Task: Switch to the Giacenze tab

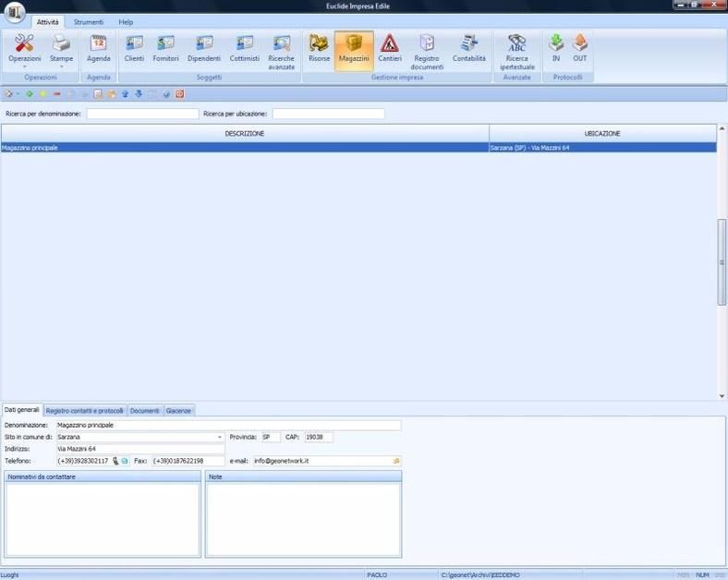Action: coord(178,410)
